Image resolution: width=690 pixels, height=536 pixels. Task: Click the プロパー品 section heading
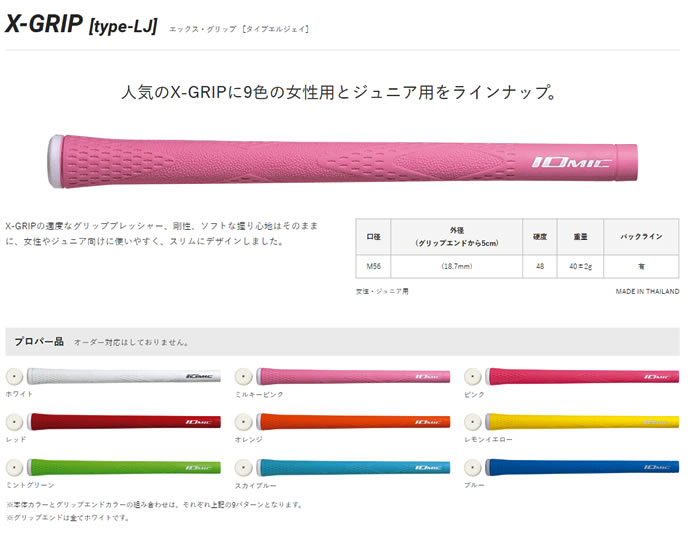39,341
